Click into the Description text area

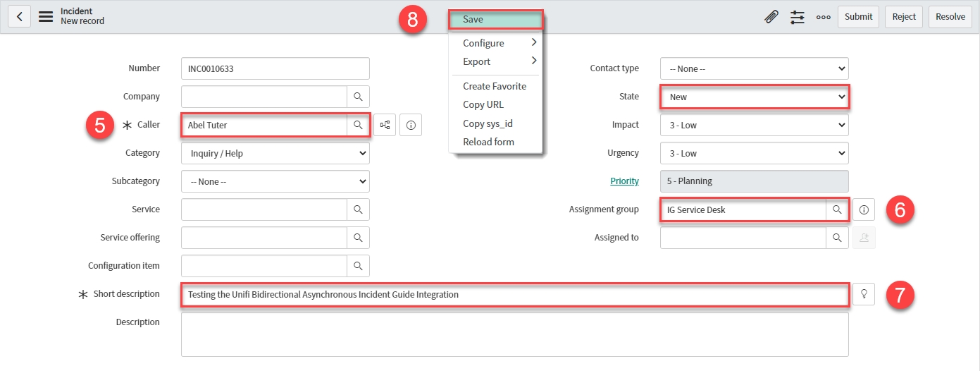click(x=514, y=334)
